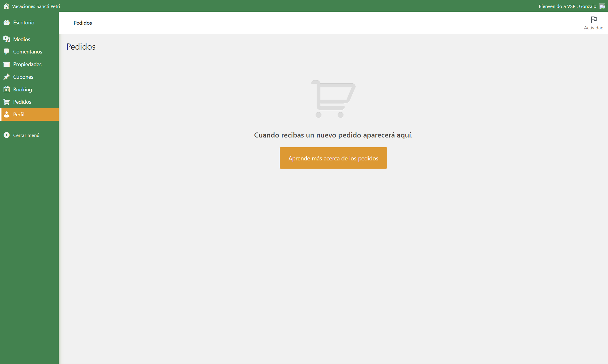Open the Booking menu item

(29, 90)
